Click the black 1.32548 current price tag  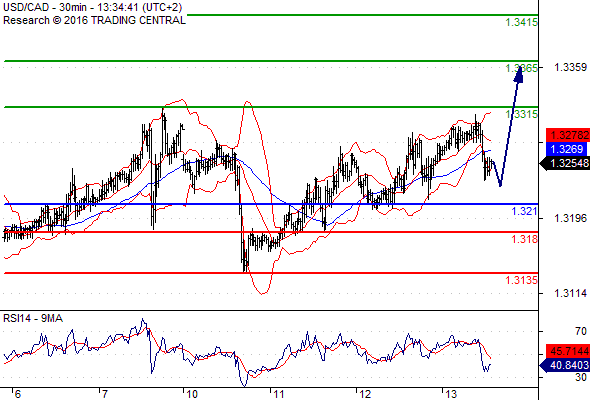click(x=565, y=163)
